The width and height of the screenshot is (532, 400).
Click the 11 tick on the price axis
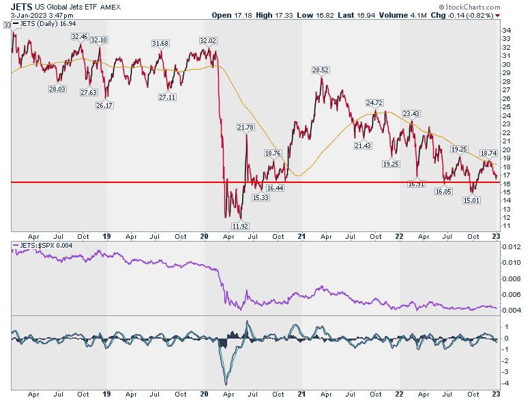[507, 226]
